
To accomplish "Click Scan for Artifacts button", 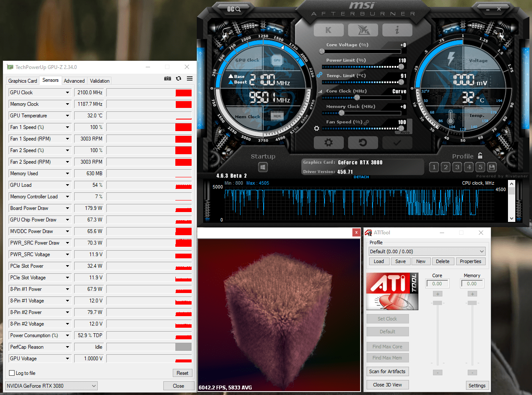I will (387, 371).
